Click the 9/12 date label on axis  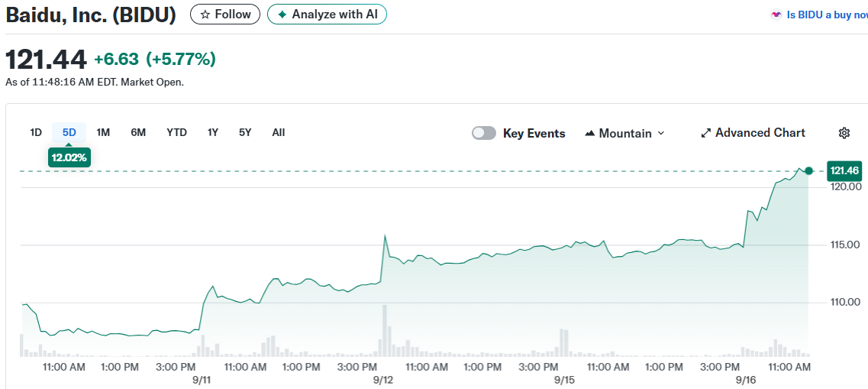(x=383, y=380)
